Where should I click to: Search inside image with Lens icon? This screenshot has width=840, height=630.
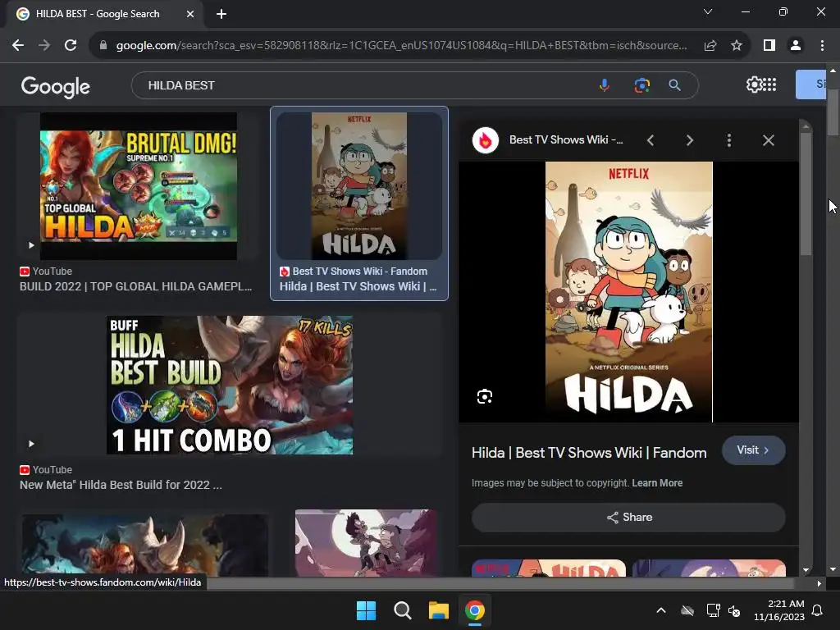(x=484, y=396)
